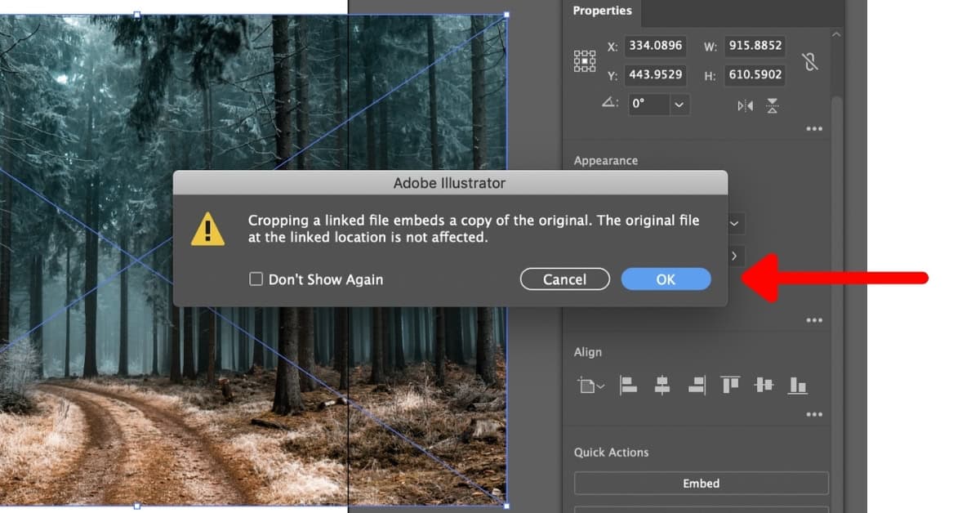
Task: Select the Vertical Align Top icon
Action: pos(729,385)
